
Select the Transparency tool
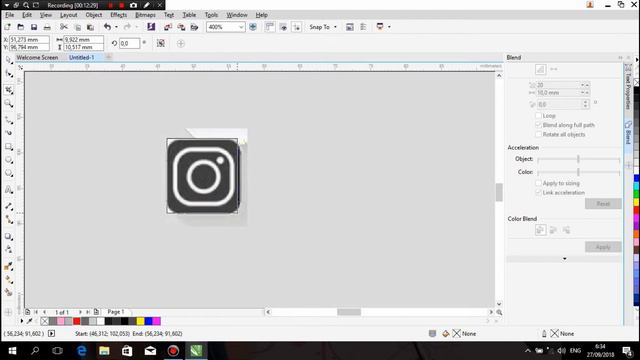coord(9,249)
